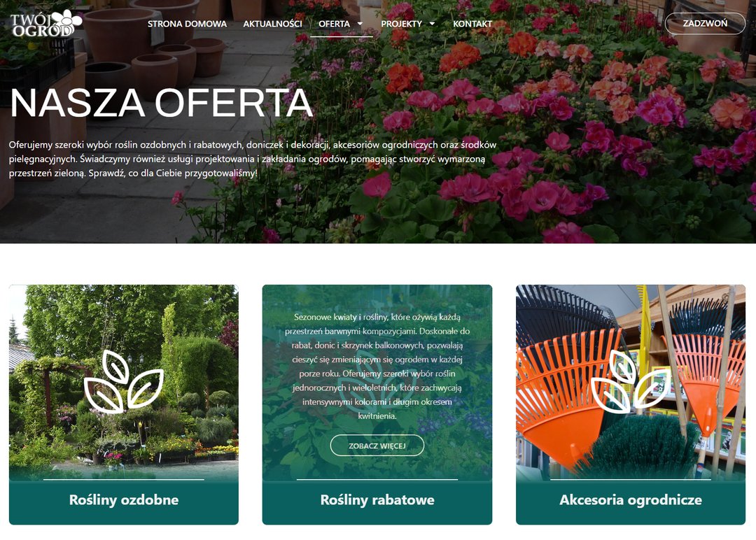Open the Rośliny ozdobne title link

pyautogui.click(x=124, y=499)
